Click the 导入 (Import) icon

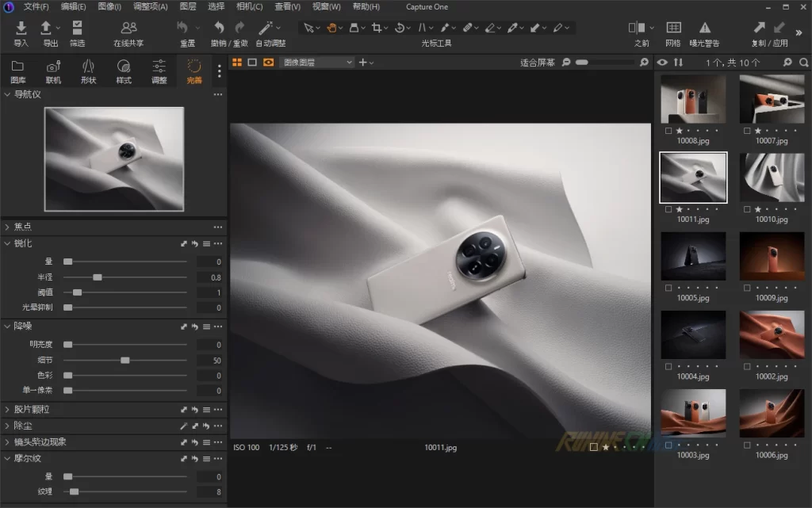point(21,29)
